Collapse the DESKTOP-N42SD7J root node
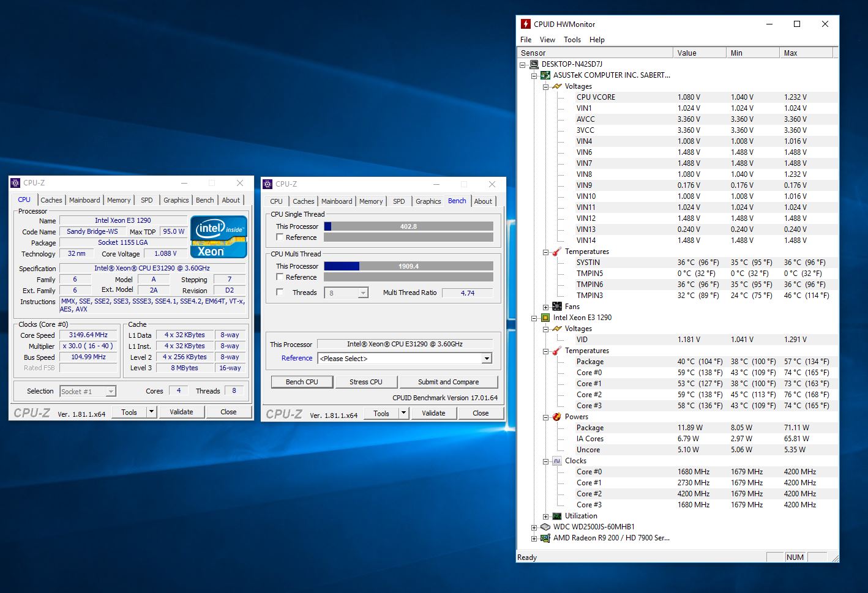Screen dimensions: 868x593 (x=522, y=64)
